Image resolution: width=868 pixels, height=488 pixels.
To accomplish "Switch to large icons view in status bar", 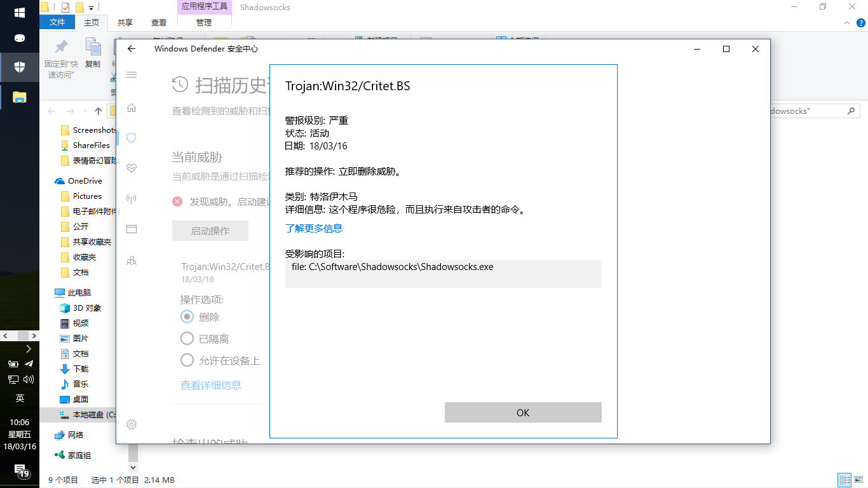I will (x=858, y=480).
